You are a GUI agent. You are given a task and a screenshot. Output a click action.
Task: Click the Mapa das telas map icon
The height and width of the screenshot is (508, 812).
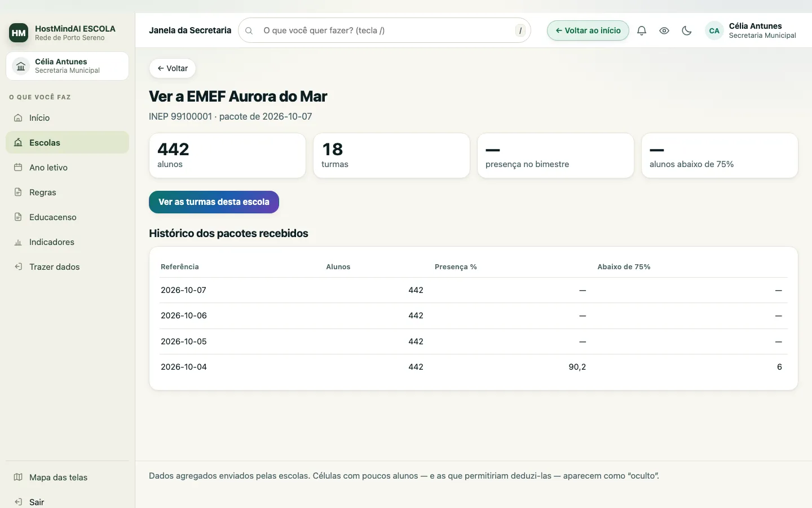click(18, 478)
